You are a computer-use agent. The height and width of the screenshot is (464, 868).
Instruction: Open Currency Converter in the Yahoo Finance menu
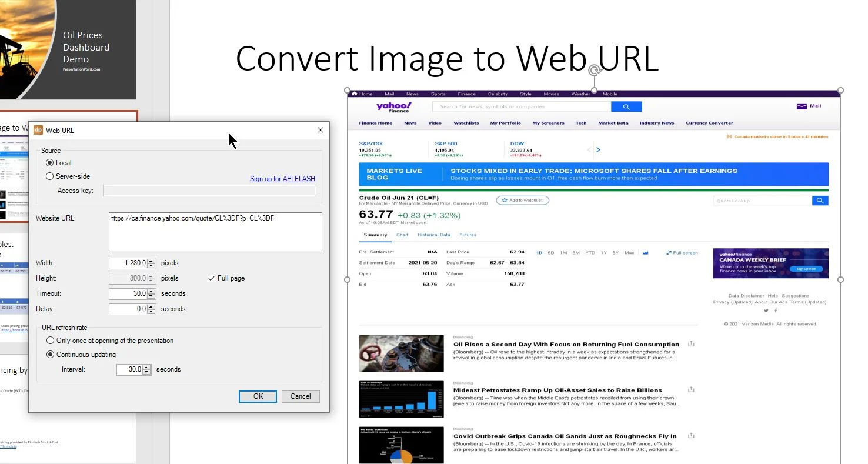[709, 123]
